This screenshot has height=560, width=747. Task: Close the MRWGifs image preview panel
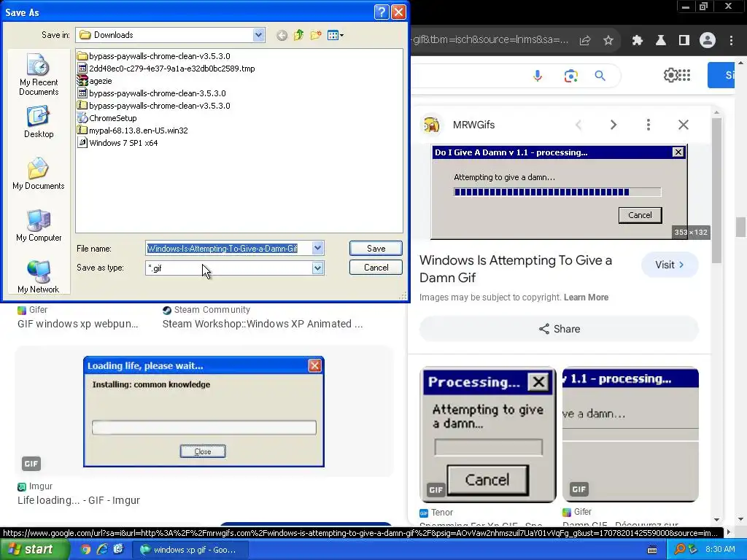click(x=684, y=125)
